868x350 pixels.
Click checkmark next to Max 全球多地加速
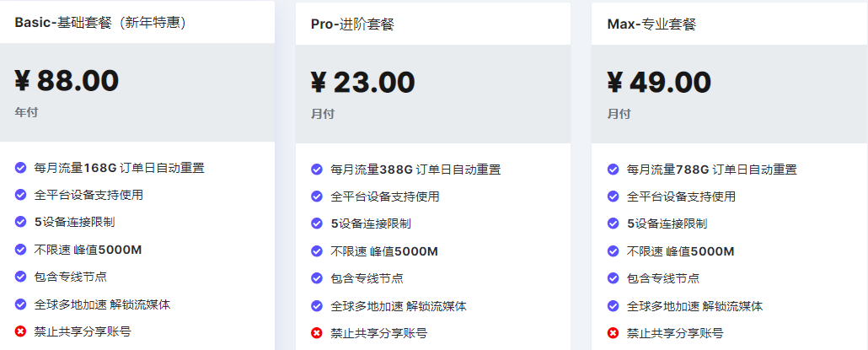coord(613,305)
